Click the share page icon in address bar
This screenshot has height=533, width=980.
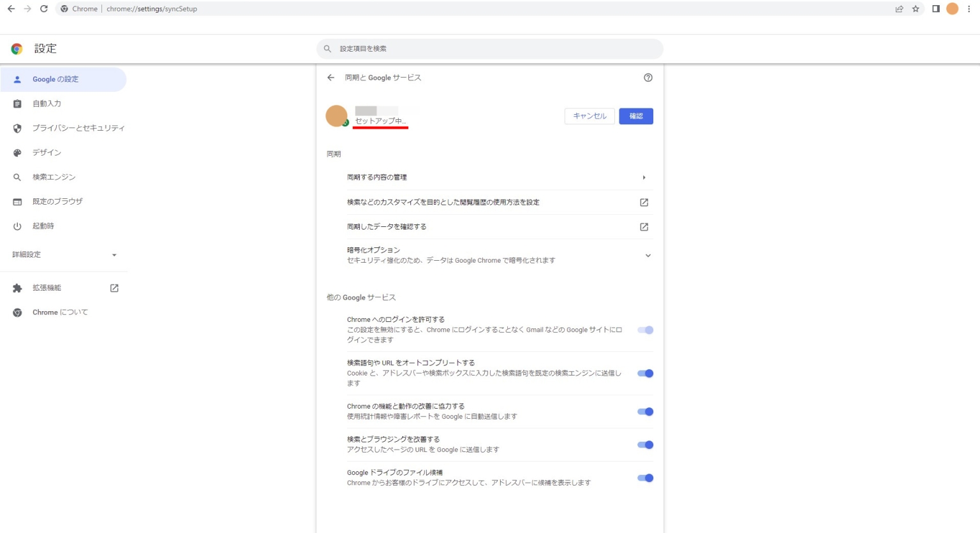point(899,9)
